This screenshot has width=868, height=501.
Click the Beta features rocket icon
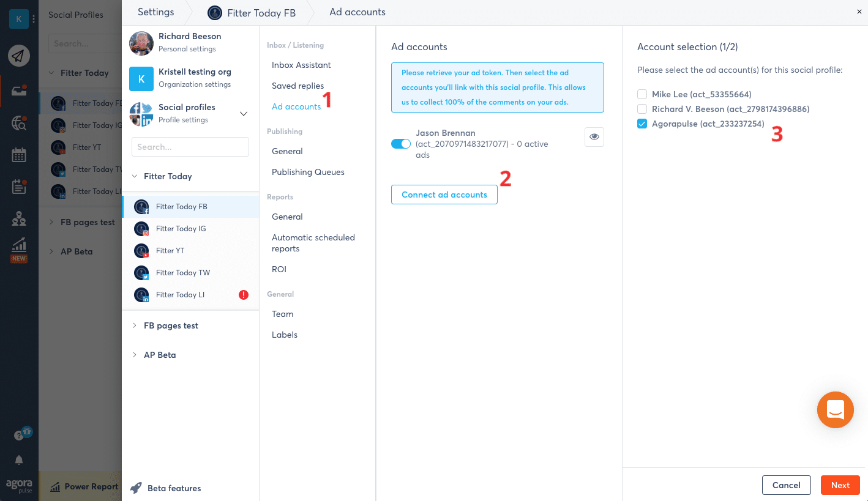point(136,488)
